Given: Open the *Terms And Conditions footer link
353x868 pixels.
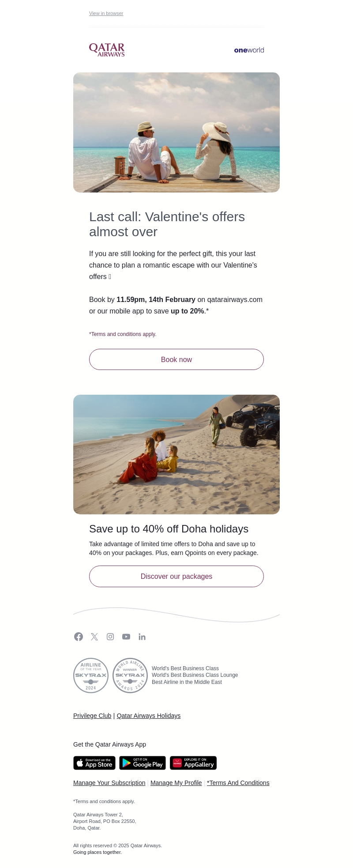Looking at the screenshot, I should pos(238,783).
